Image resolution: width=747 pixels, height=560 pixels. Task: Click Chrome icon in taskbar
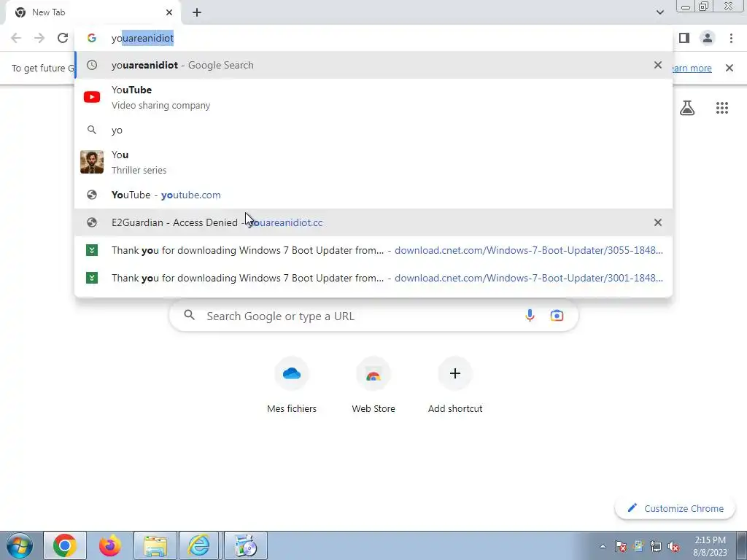(65, 545)
